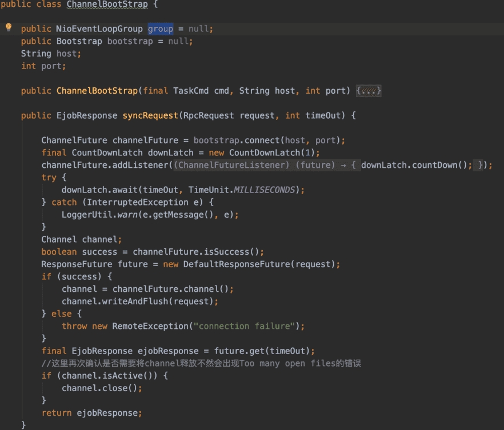The width and height of the screenshot is (504, 430).
Task: Place cursor on the channel.close() call
Action: click(102, 388)
